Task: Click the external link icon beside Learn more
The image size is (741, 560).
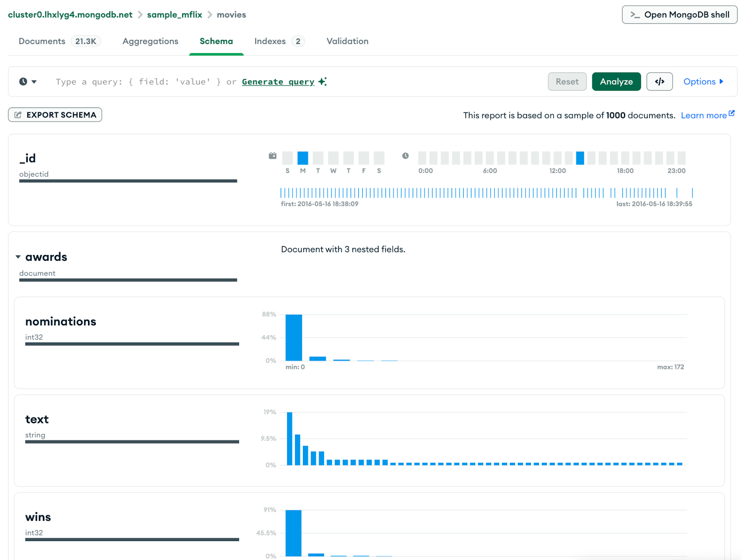Action: 731,112
